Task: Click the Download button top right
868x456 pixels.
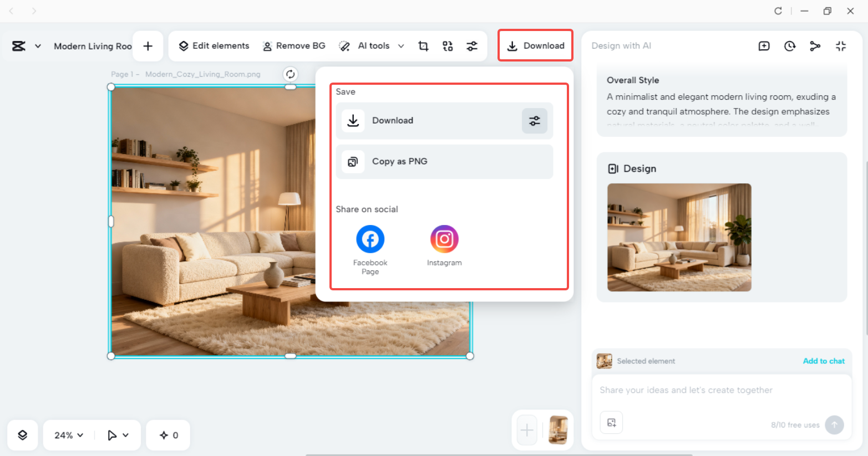Action: click(535, 45)
